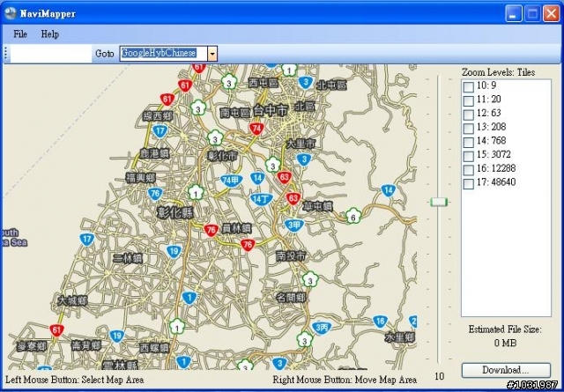
Task: Click the 名間鄉 label on map
Action: click(x=291, y=298)
